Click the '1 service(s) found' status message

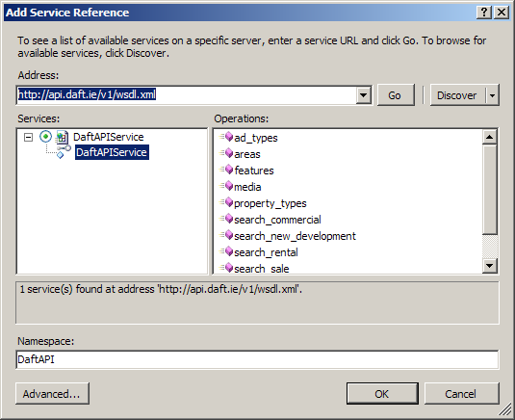click(x=161, y=289)
